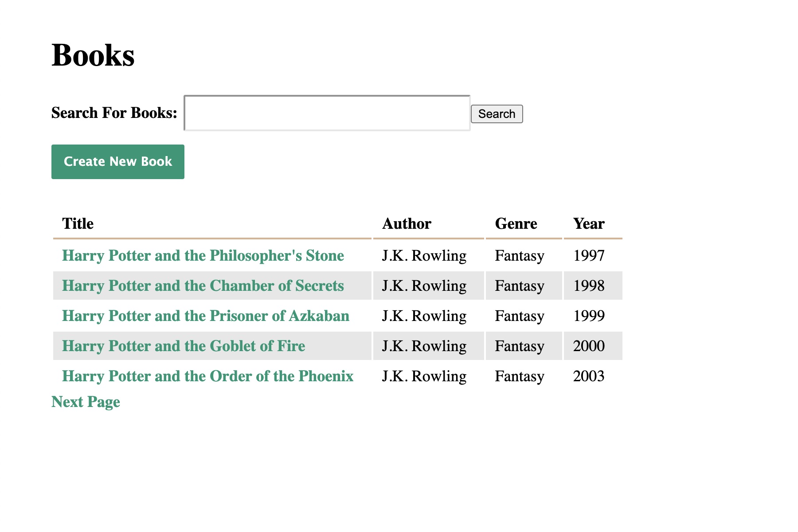Screen dimensions: 798x532
Task: Click the Year column header
Action: click(x=589, y=224)
